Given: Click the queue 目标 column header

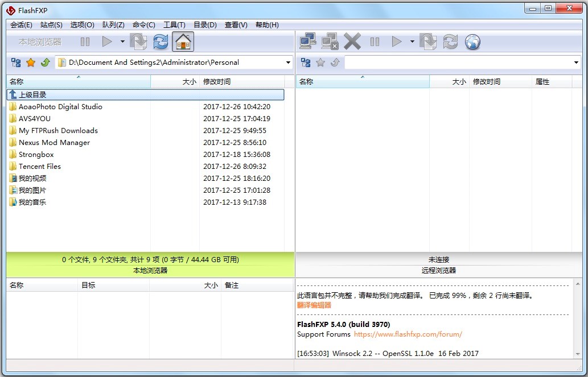Looking at the screenshot, I should pos(113,285).
